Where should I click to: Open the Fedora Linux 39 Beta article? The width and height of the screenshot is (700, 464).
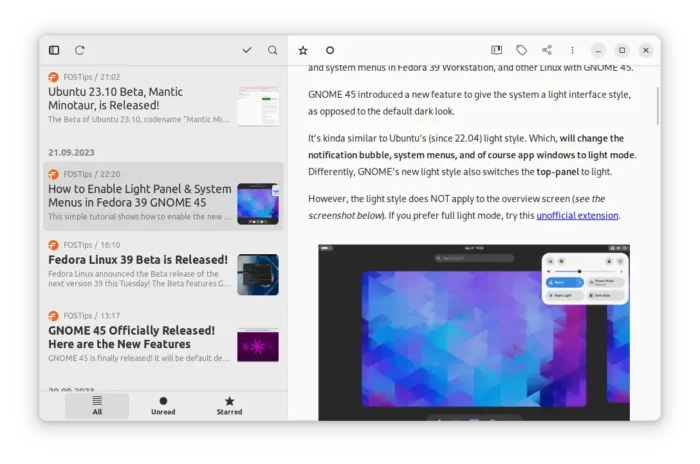tap(163, 267)
